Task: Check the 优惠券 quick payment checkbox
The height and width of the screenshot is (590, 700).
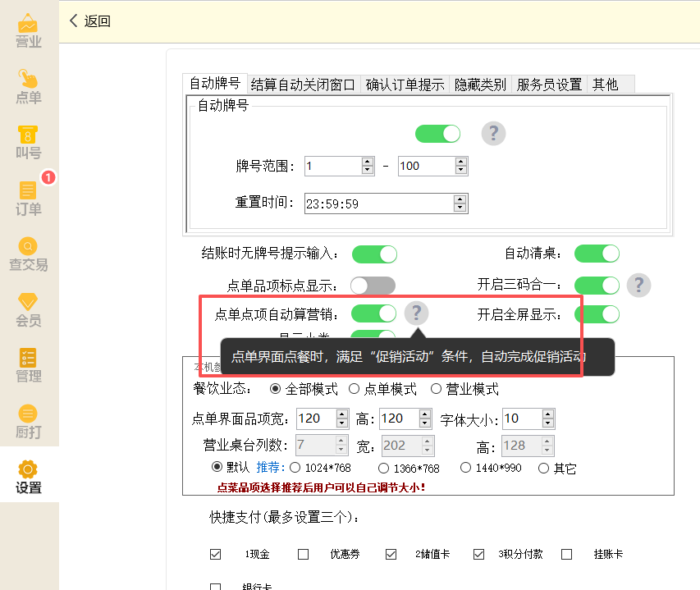Action: click(303, 554)
